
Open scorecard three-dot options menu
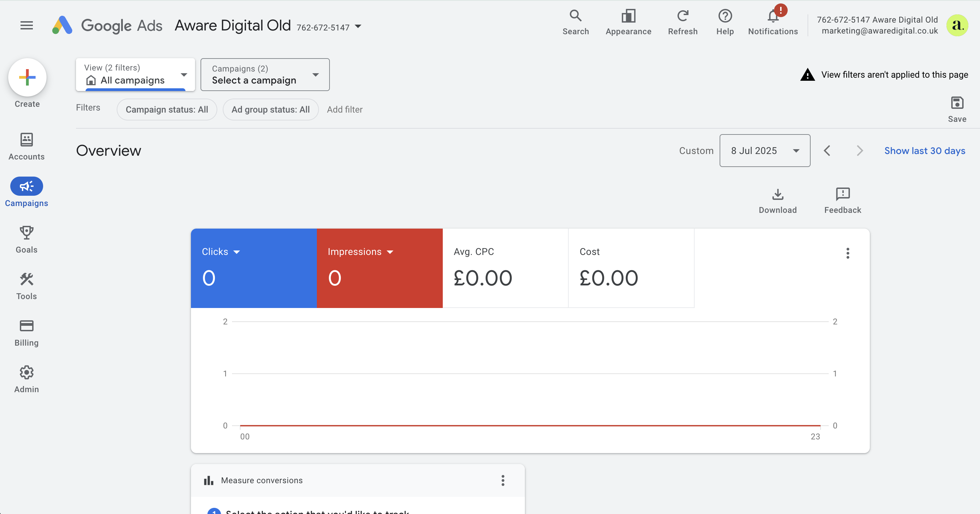848,253
